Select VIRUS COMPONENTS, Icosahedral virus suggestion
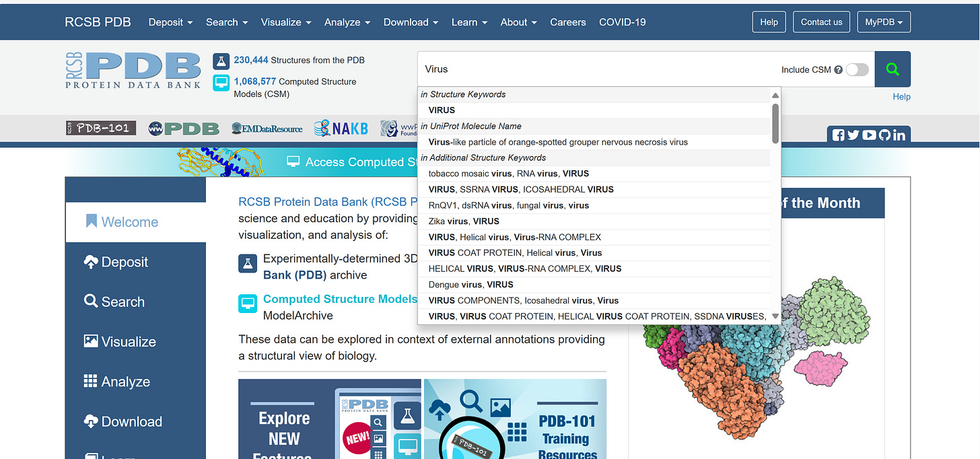Image resolution: width=980 pixels, height=459 pixels. coord(594,300)
